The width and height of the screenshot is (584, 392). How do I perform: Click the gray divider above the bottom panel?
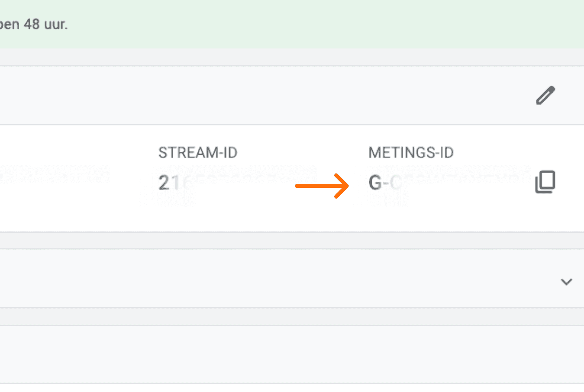click(260, 317)
